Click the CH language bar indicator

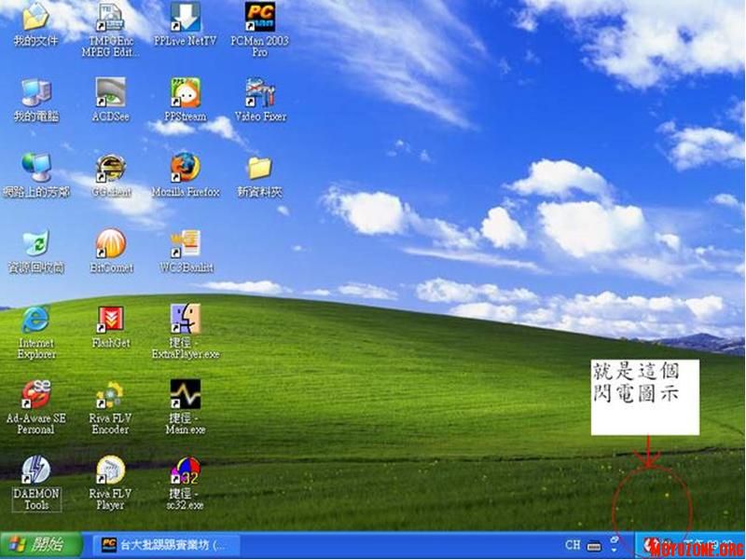pyautogui.click(x=573, y=545)
